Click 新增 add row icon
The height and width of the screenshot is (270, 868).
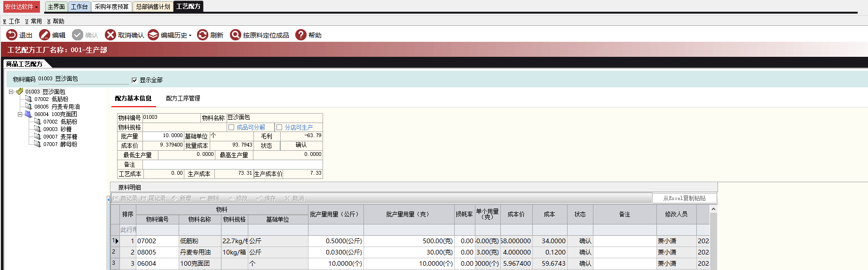(174, 198)
